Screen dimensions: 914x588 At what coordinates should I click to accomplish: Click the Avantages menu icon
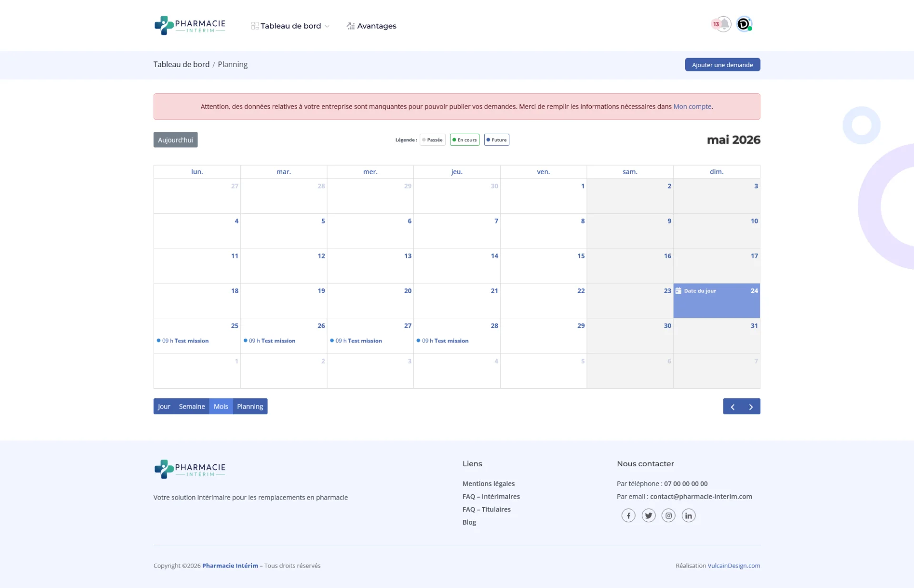351,26
